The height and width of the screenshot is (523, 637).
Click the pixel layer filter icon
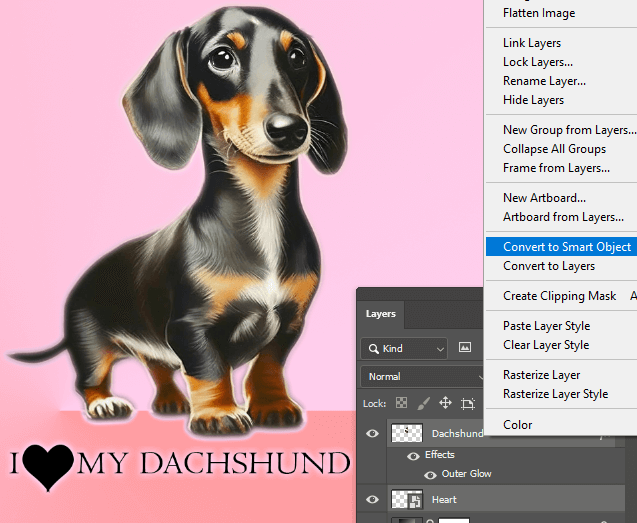pyautogui.click(x=464, y=348)
